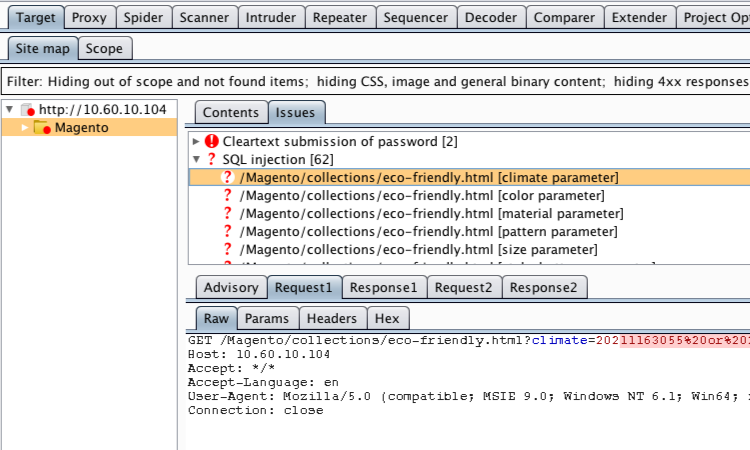Collapse the http://10.60.10.104 host node

(x=10, y=110)
